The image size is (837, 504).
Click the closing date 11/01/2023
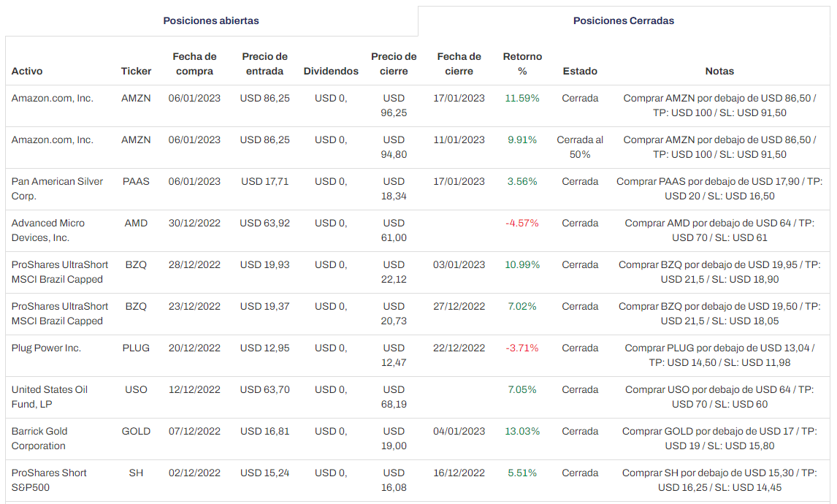[x=459, y=140]
